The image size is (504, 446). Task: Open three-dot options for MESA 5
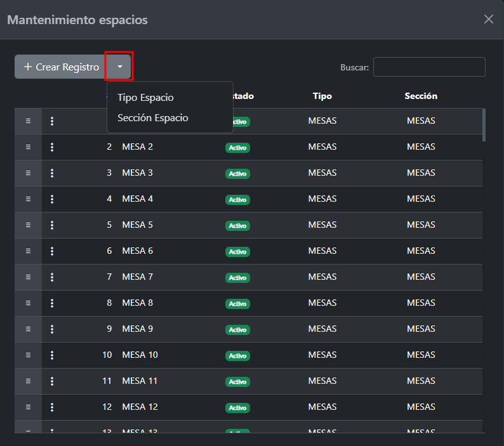(x=52, y=225)
